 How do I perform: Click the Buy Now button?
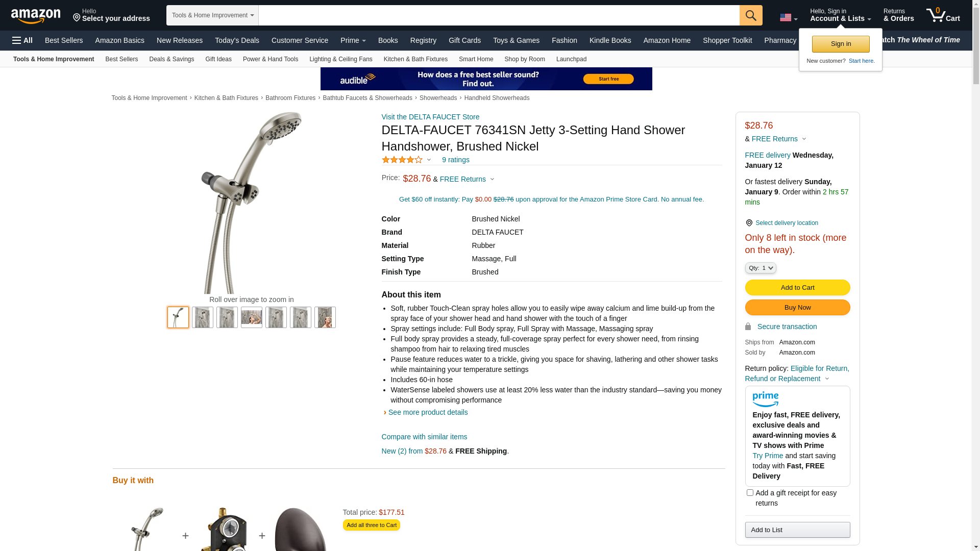[x=797, y=308]
